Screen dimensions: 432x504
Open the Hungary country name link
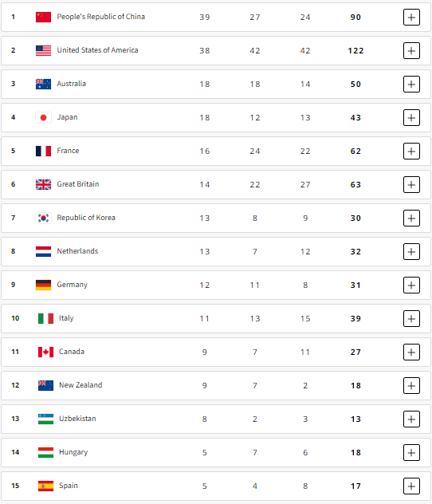[73, 452]
